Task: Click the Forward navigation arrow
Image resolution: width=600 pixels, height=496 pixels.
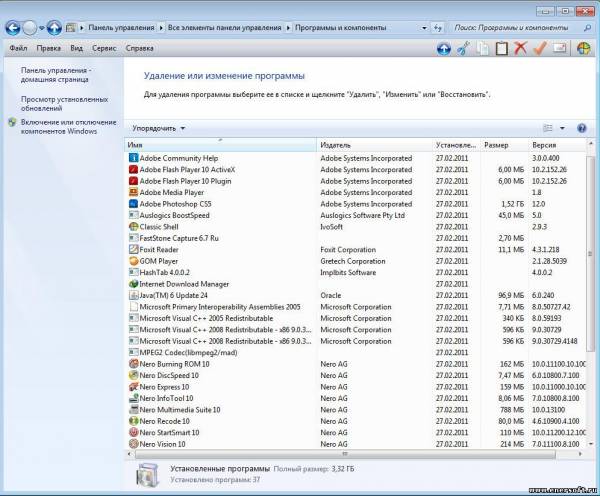Action: (x=30, y=28)
